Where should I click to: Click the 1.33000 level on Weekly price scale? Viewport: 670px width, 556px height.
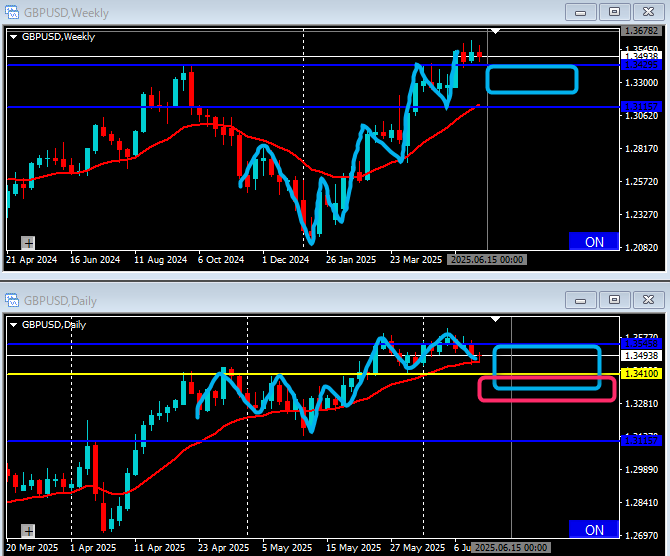[641, 83]
